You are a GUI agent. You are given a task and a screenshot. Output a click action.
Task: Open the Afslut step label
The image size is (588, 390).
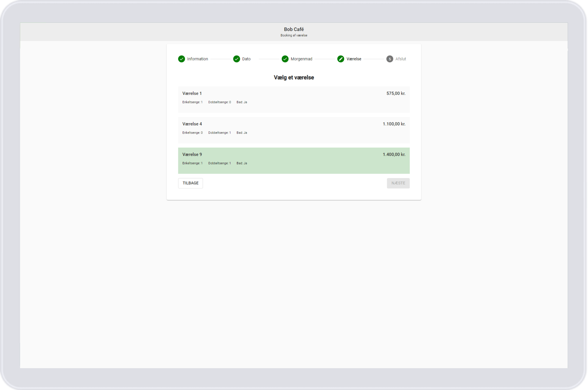click(401, 59)
